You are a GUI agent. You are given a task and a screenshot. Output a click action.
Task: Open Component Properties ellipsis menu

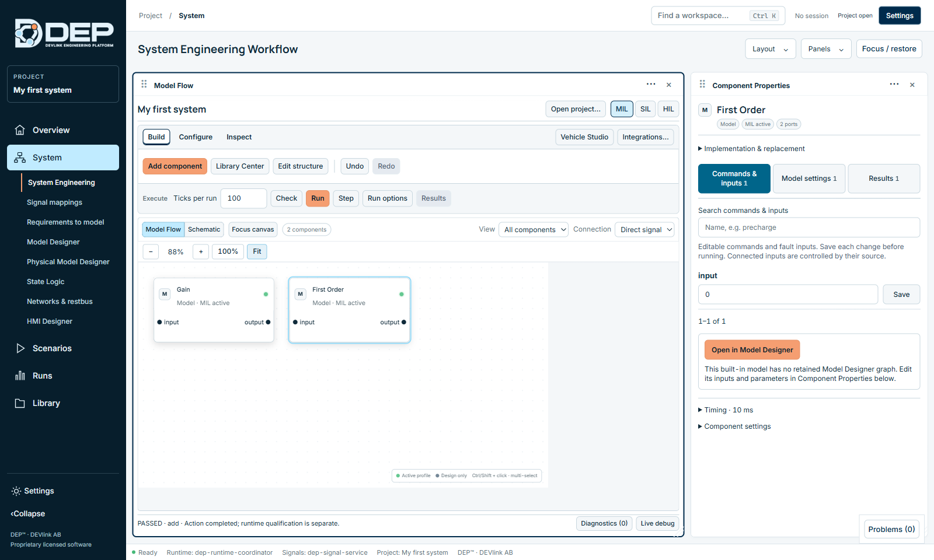click(894, 85)
